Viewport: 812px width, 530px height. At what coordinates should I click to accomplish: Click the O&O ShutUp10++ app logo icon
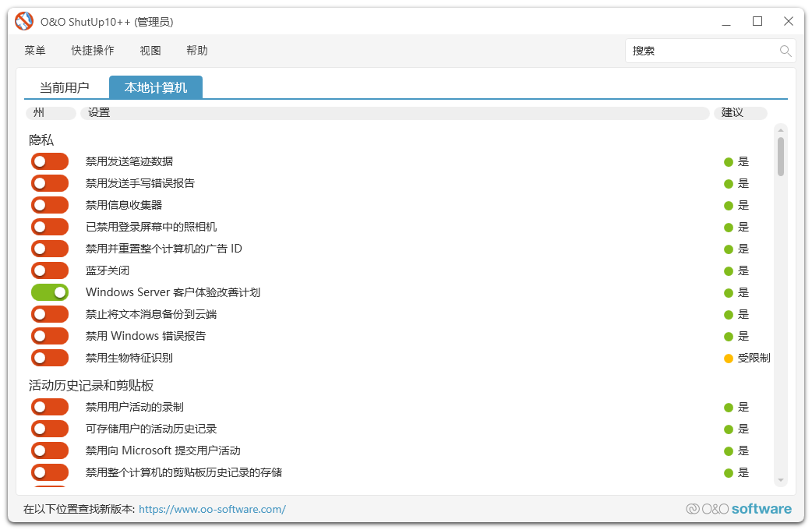24,22
